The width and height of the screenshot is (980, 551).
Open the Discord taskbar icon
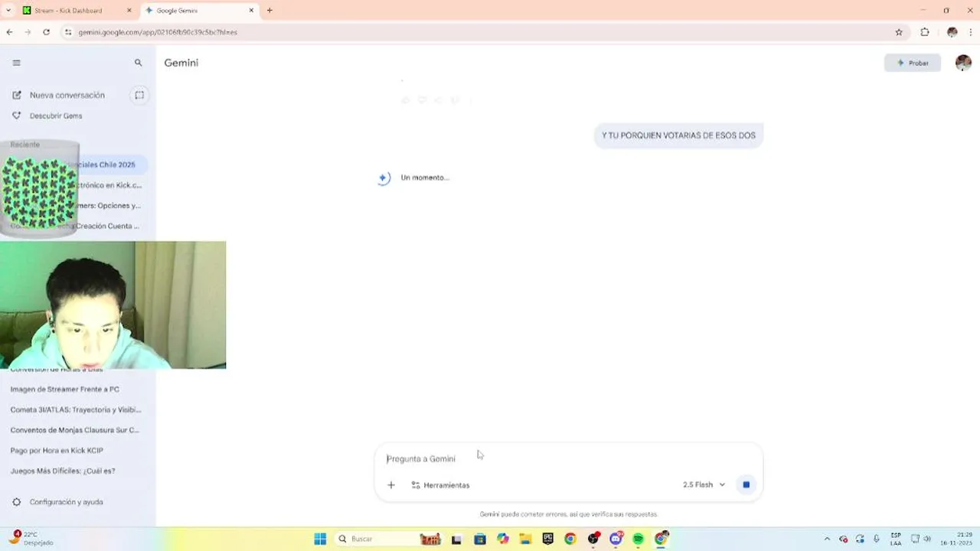pos(616,539)
